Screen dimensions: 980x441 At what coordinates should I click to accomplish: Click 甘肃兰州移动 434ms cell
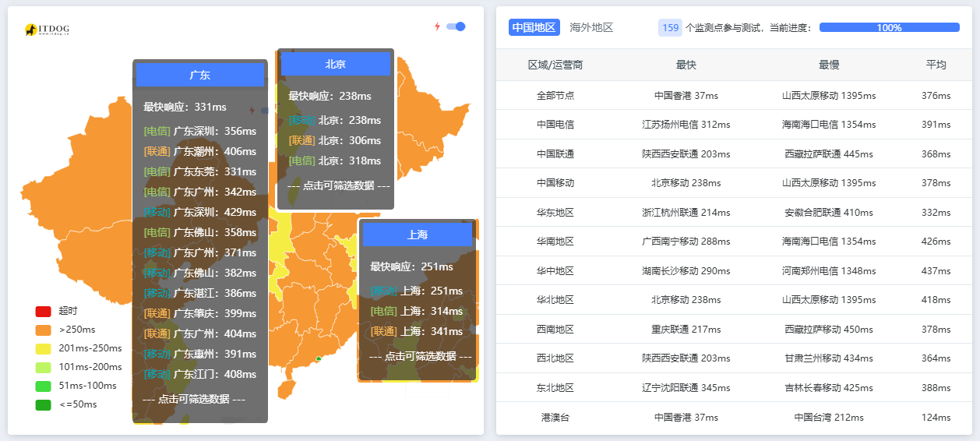point(829,358)
